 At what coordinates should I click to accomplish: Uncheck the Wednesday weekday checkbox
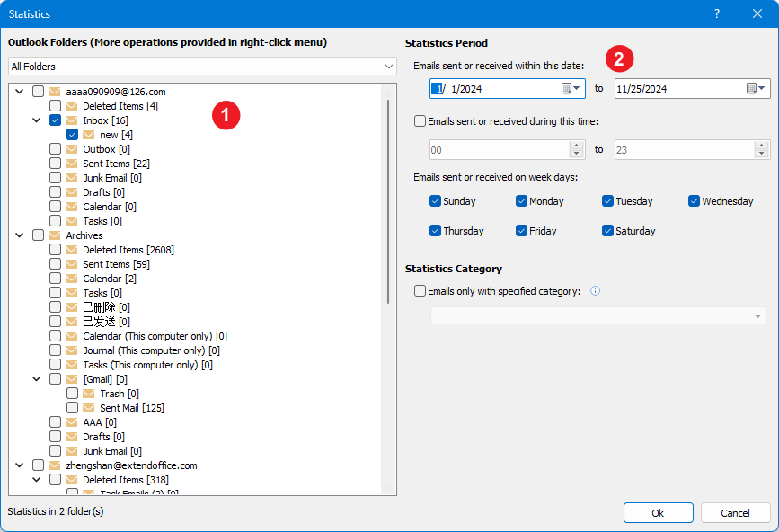coord(694,201)
